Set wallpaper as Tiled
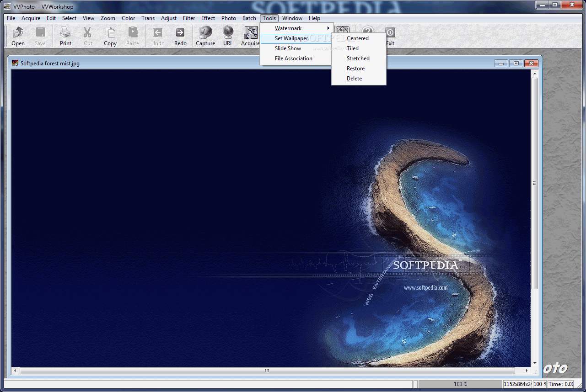586x392 pixels. click(359, 48)
